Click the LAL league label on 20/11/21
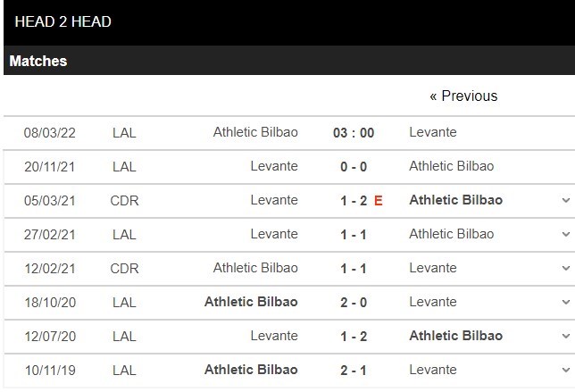This screenshot has height=392, width=575. pyautogui.click(x=125, y=166)
